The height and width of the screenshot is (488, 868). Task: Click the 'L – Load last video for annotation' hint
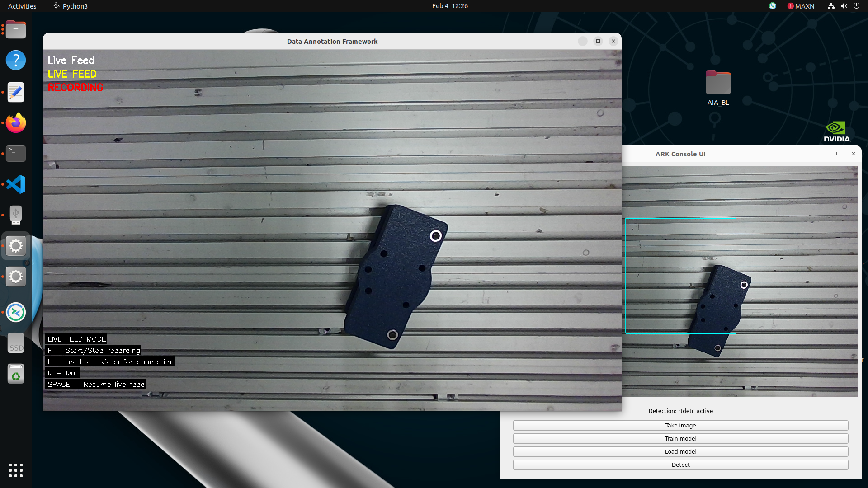(110, 362)
